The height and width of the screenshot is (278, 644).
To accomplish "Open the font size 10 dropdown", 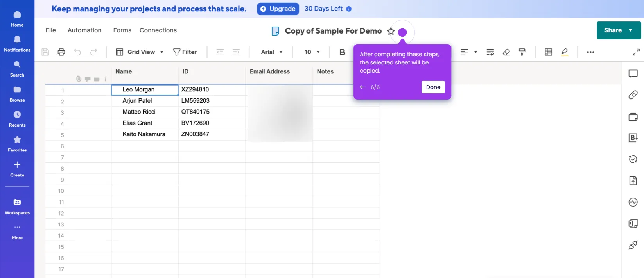I will 312,52.
